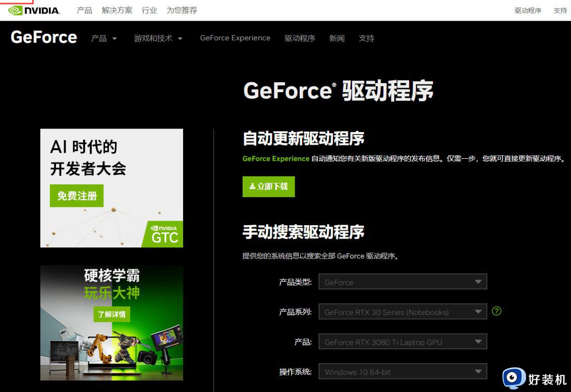
Task: Select 新闻 in the GeForce navigation bar
Action: (336, 38)
